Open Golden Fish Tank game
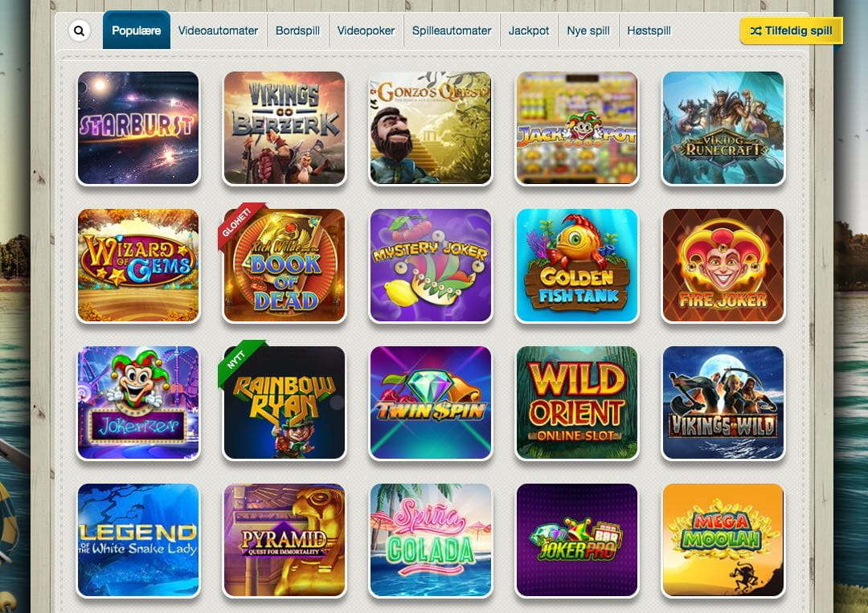868x613 pixels. pyautogui.click(x=577, y=265)
